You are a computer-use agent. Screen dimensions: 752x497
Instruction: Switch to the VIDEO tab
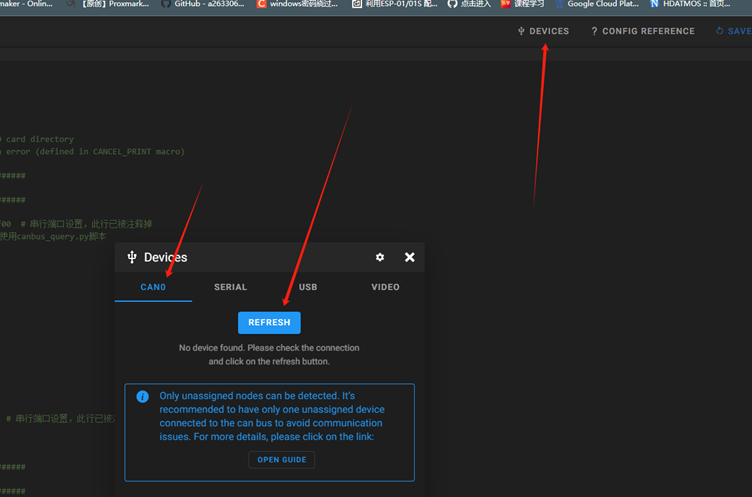pyautogui.click(x=385, y=287)
